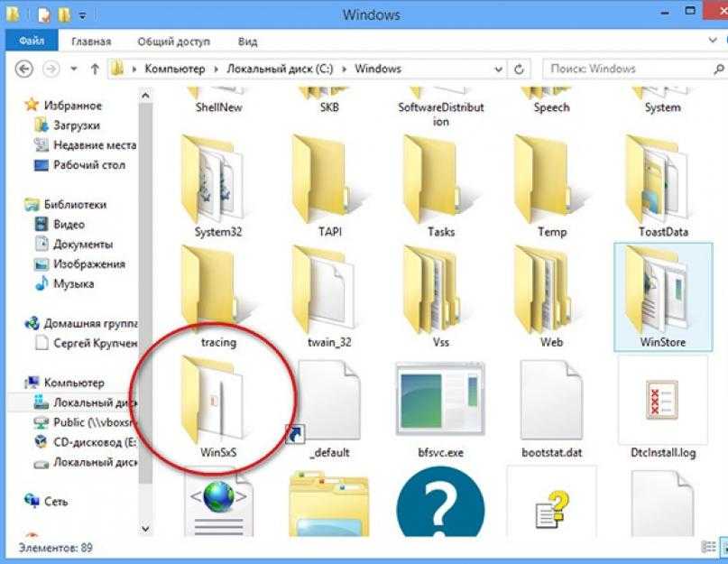Click the Back navigation arrow
Screen dimensions: 728x564
pos(24,69)
